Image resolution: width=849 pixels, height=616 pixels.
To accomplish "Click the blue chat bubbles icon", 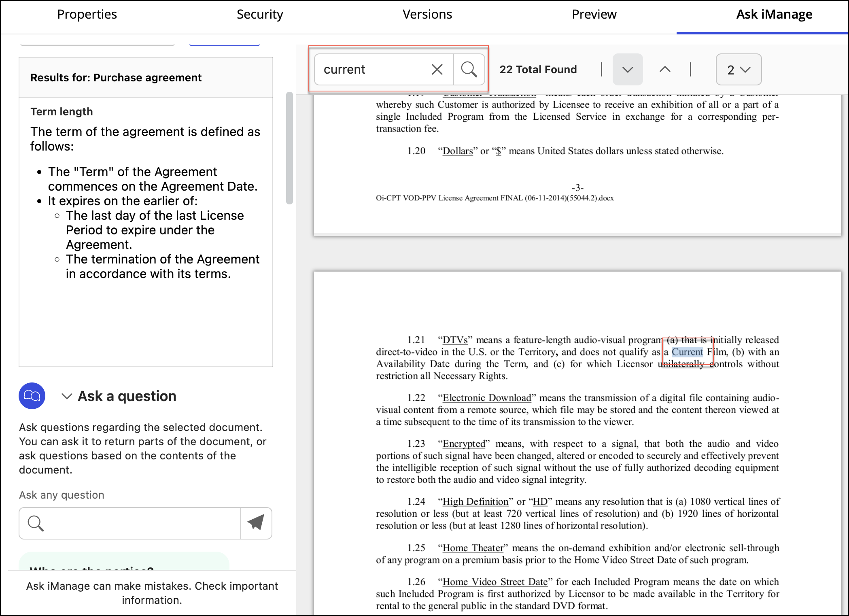I will pyautogui.click(x=32, y=395).
